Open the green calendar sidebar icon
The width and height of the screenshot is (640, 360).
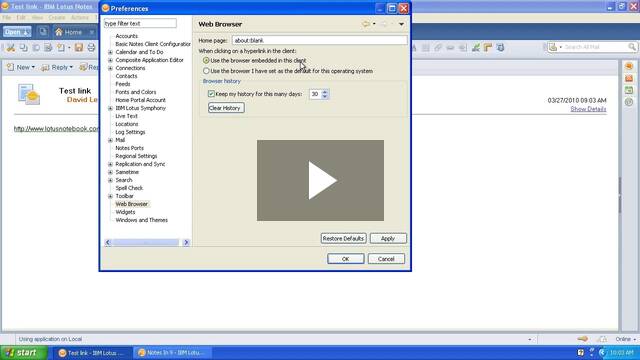[x=629, y=90]
